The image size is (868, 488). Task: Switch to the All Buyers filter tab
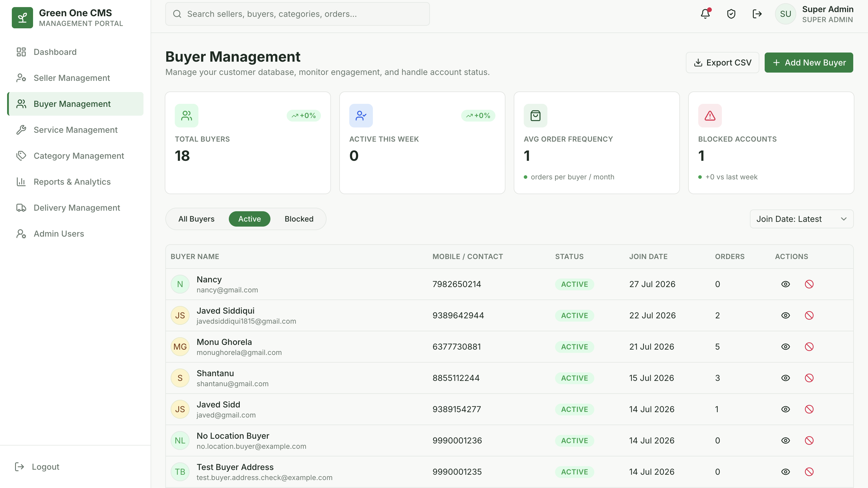pyautogui.click(x=196, y=219)
